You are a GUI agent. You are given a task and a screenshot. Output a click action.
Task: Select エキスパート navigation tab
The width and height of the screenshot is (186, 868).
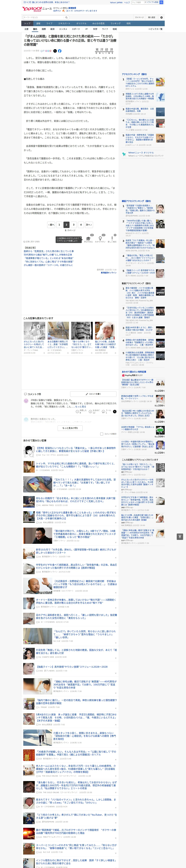point(64,24)
